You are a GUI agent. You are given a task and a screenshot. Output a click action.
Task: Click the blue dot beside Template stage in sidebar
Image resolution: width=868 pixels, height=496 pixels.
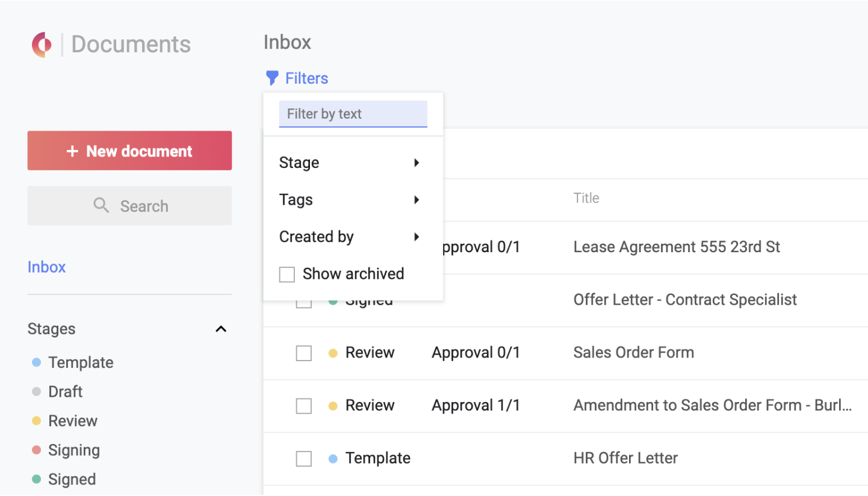[36, 362]
